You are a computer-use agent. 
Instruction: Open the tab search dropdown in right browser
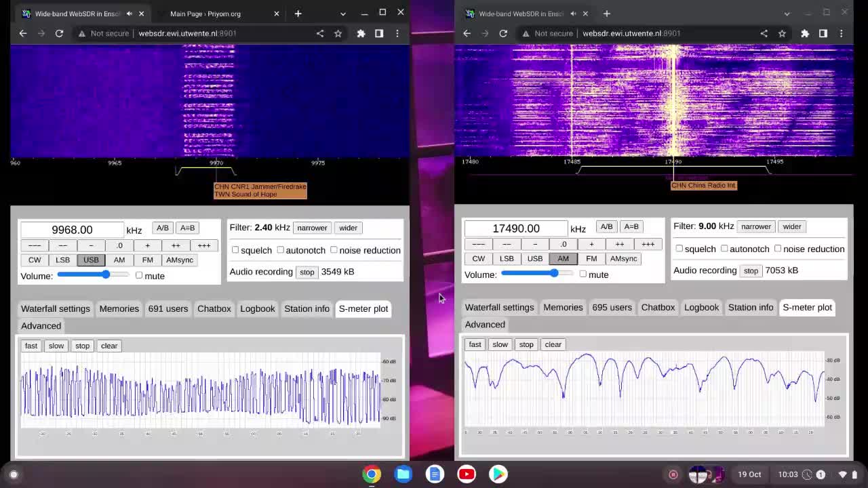tap(787, 14)
